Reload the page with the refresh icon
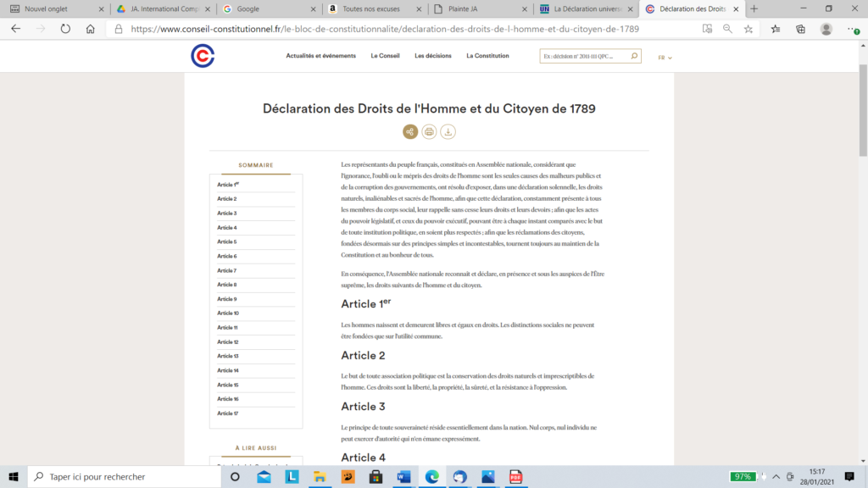Screen dimensions: 868x488 (65, 29)
